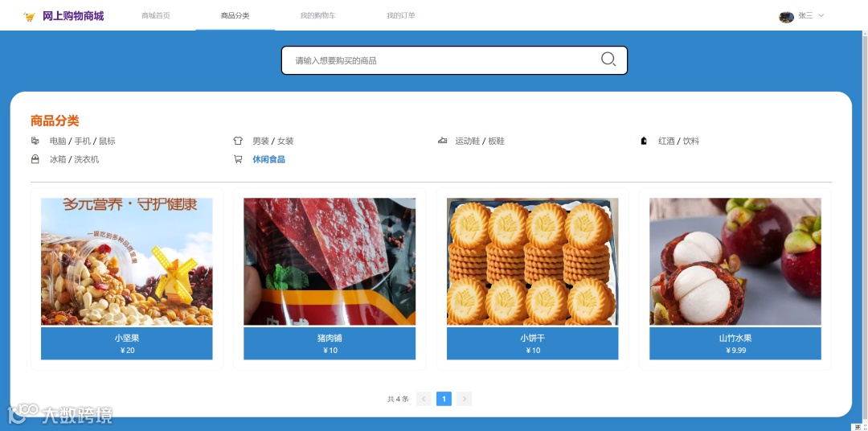Select 电脑 / 手机 / 鼠标 category link
This screenshot has height=431, width=868.
83,141
